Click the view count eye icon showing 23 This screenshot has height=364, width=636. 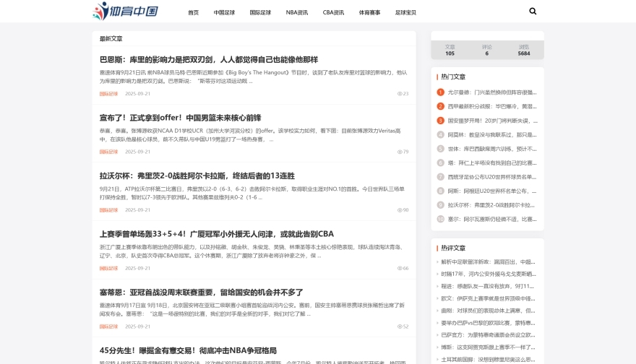coord(400,94)
